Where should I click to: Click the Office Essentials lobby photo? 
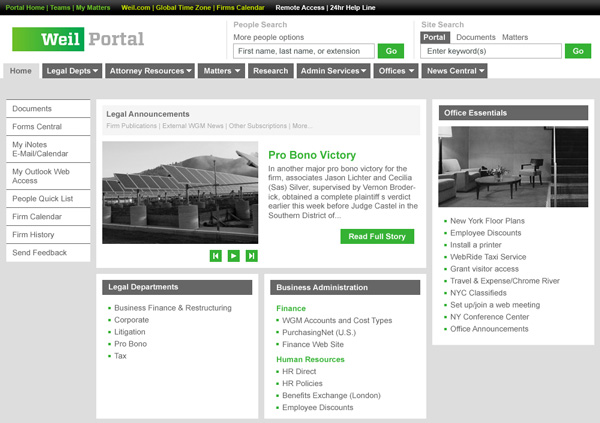(x=513, y=167)
